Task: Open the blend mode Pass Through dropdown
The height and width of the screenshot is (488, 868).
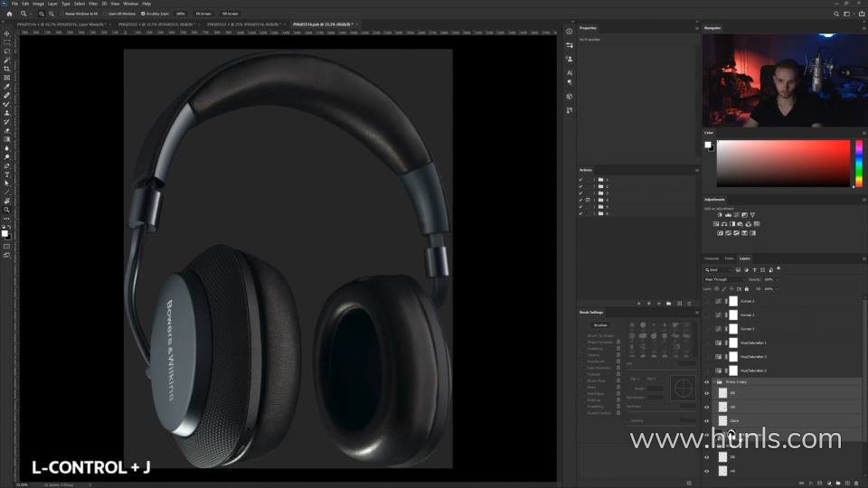Action: click(725, 279)
